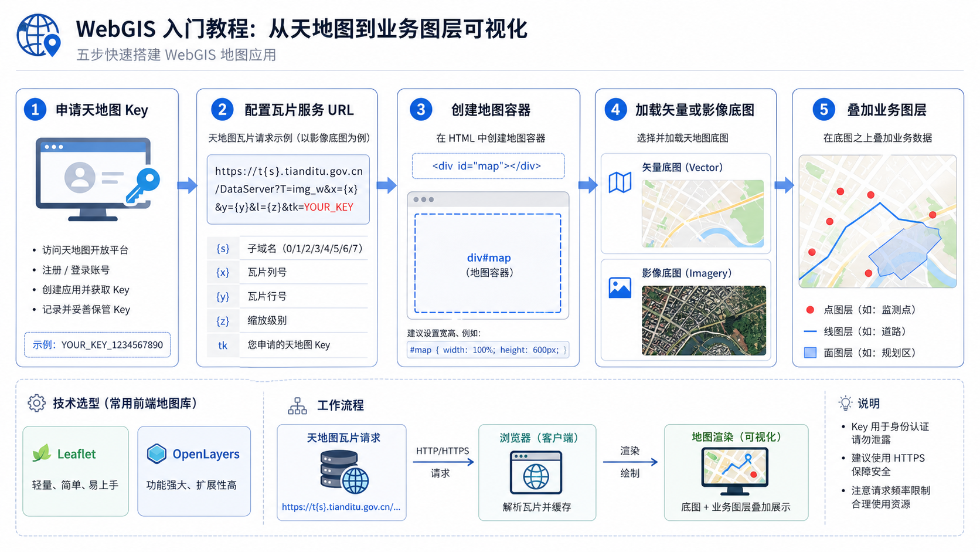Click the 申请天地图 Key step heading

pos(102,110)
